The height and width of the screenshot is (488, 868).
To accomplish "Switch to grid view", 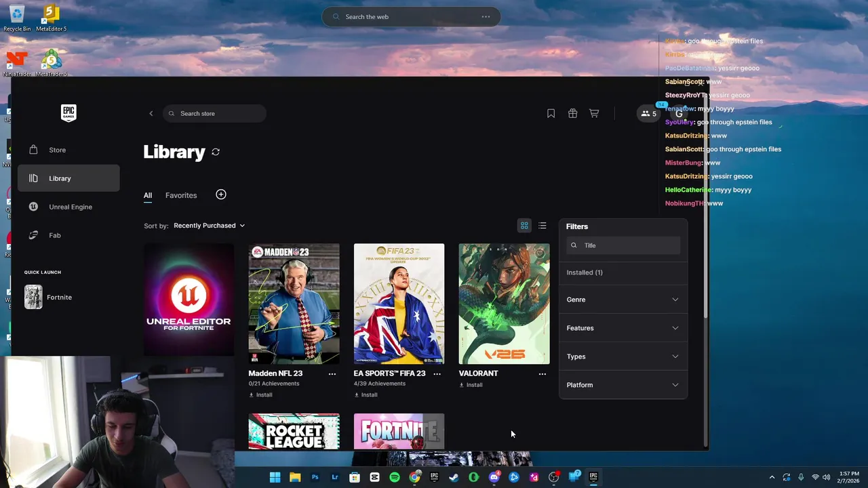I will tap(524, 225).
